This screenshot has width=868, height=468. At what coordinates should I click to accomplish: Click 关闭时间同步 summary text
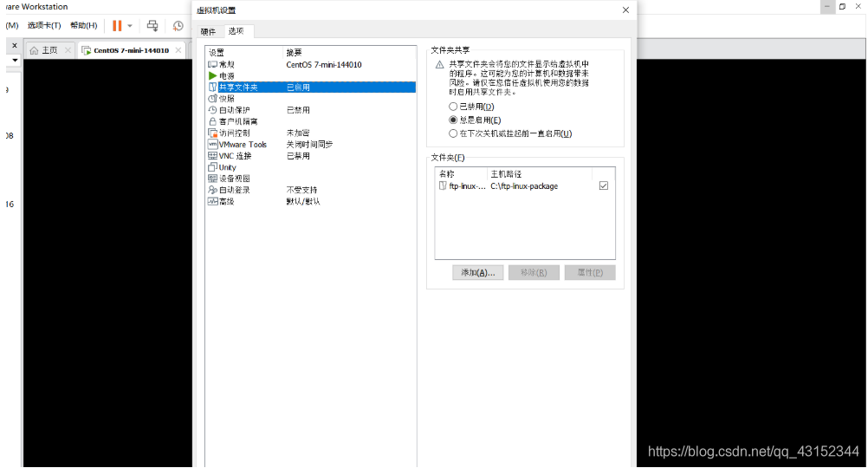pyautogui.click(x=309, y=145)
